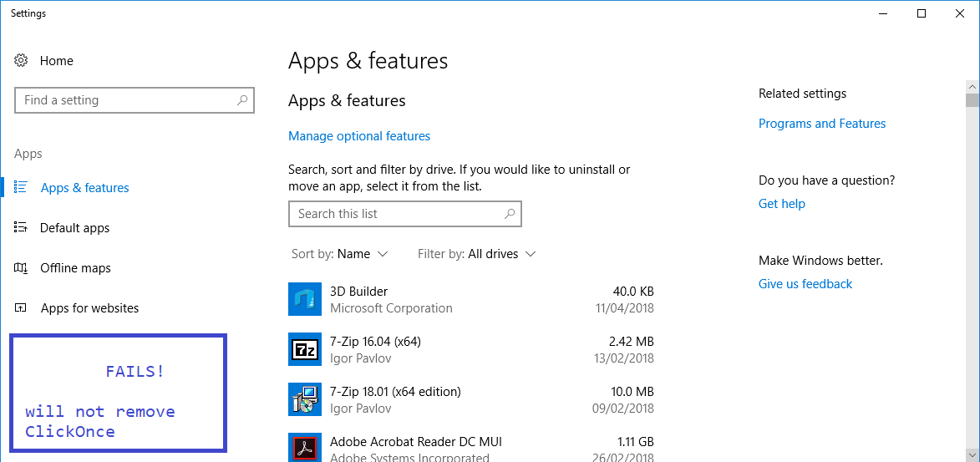Click the magnifier in Find a setting
The width and height of the screenshot is (980, 462).
coord(242,100)
